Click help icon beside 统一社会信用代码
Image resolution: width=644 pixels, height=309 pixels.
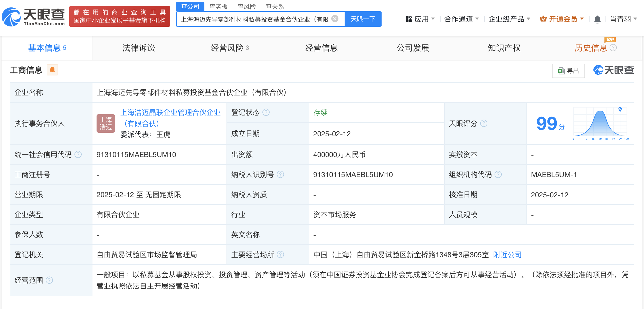pos(78,154)
